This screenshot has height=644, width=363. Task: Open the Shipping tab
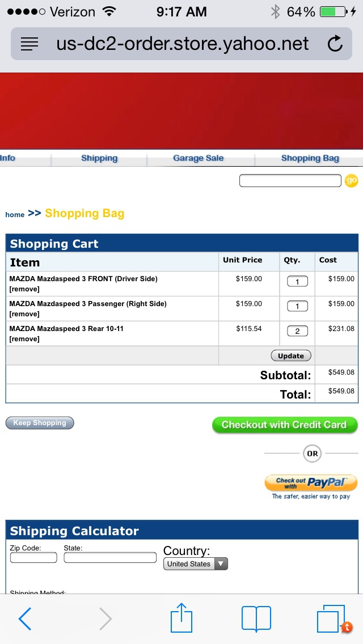click(x=99, y=158)
